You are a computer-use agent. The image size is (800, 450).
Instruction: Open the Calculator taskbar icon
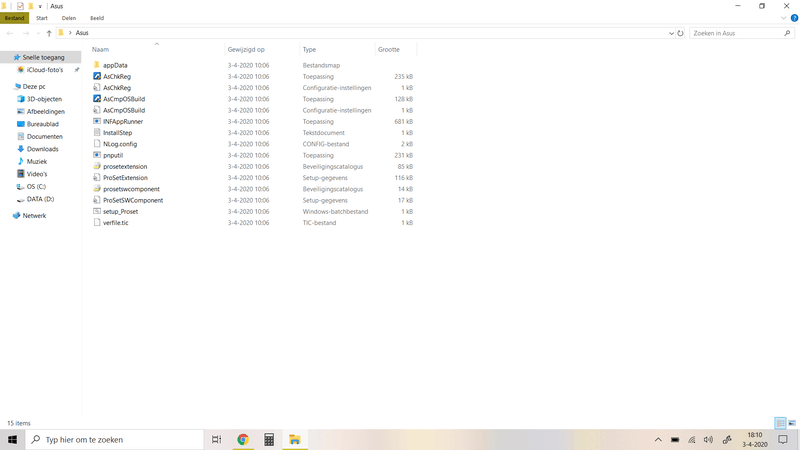269,439
